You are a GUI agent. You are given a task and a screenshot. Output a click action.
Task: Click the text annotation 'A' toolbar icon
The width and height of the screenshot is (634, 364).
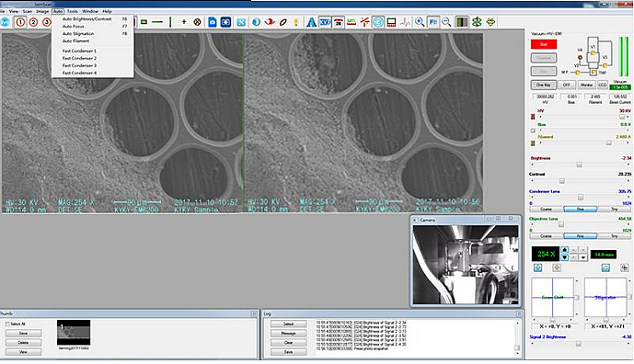coord(311,22)
